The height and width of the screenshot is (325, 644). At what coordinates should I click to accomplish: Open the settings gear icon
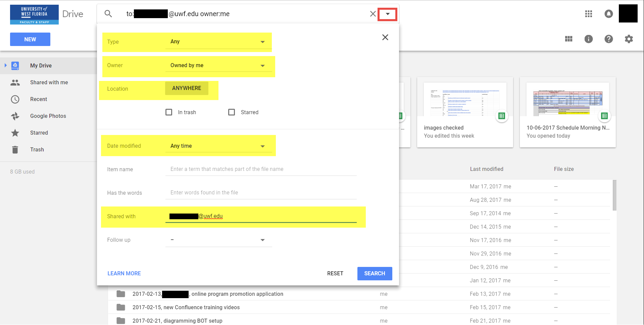tap(629, 39)
